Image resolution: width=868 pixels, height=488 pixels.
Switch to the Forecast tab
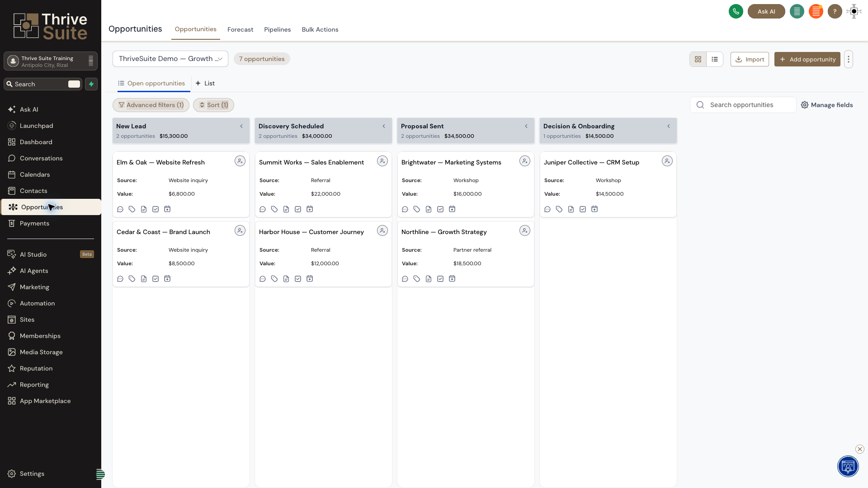[x=240, y=29]
